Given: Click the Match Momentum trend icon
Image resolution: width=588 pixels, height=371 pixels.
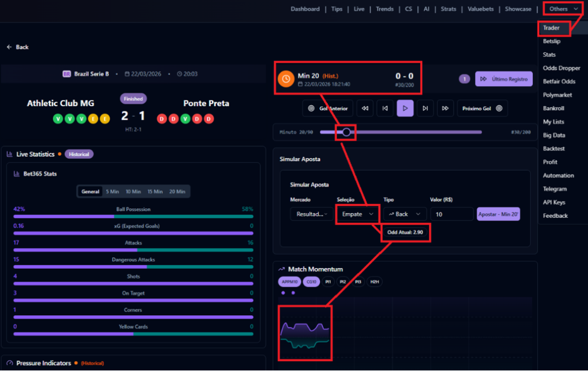Looking at the screenshot, I should click(281, 269).
